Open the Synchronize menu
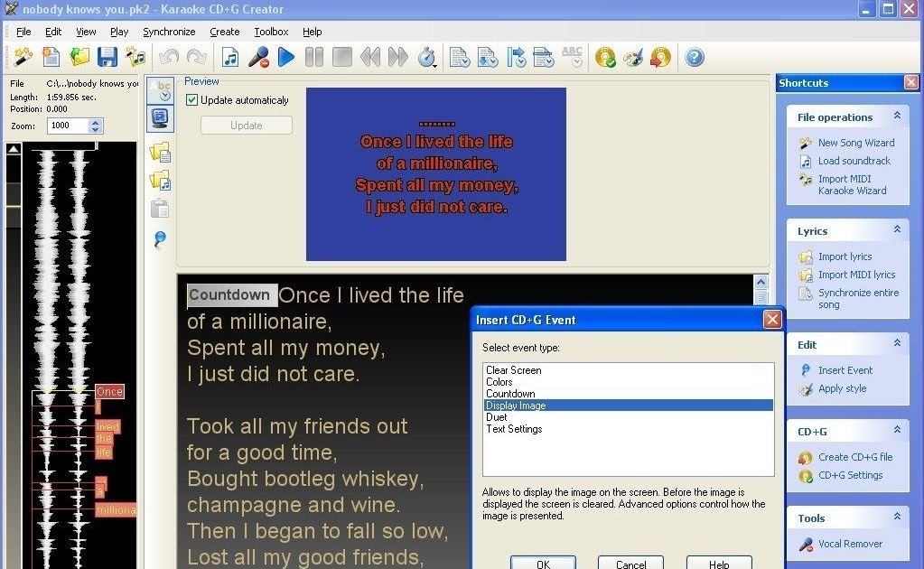Screen dimensions: 924x569 169,31
